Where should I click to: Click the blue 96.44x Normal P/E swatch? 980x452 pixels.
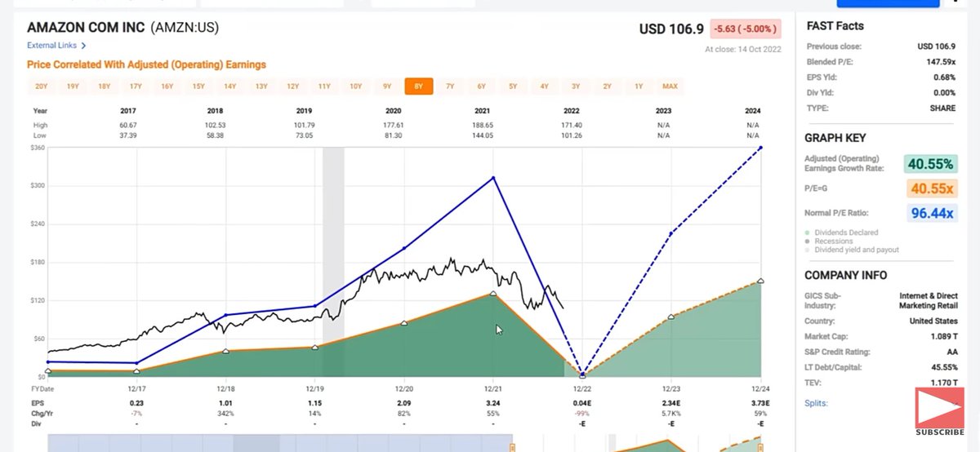[930, 213]
